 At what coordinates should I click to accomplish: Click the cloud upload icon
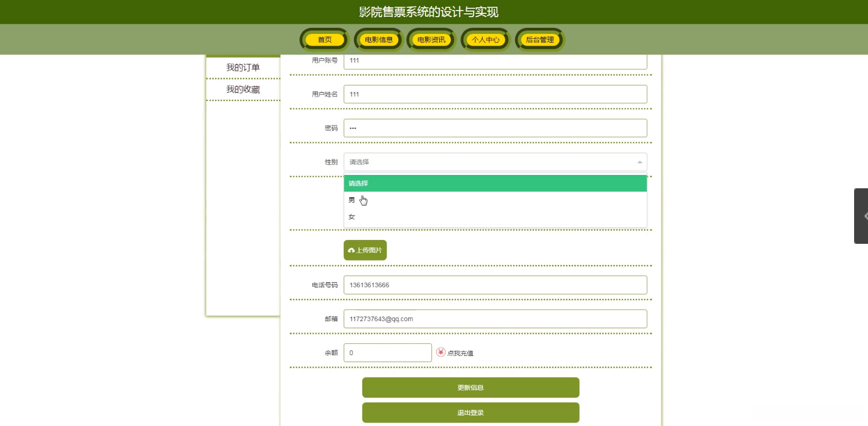(x=351, y=250)
